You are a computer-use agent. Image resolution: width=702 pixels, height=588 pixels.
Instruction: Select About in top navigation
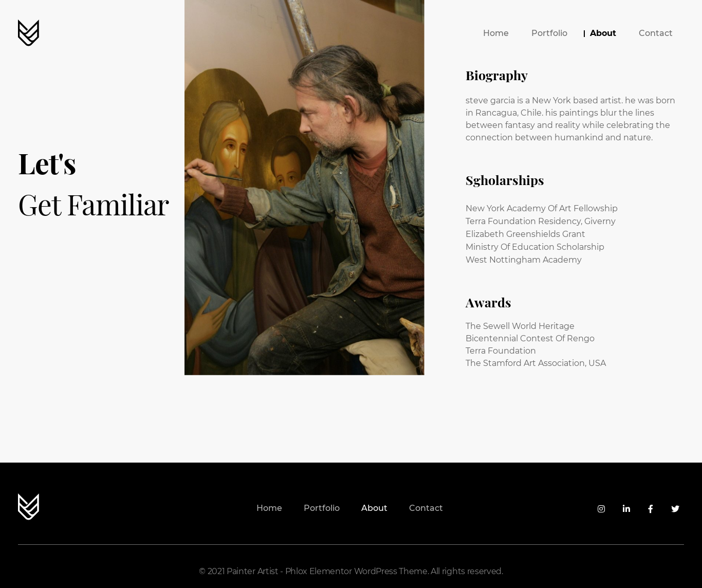[603, 33]
